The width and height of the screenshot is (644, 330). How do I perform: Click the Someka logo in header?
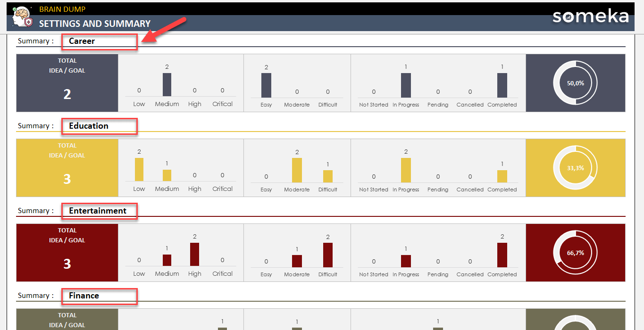tap(590, 16)
